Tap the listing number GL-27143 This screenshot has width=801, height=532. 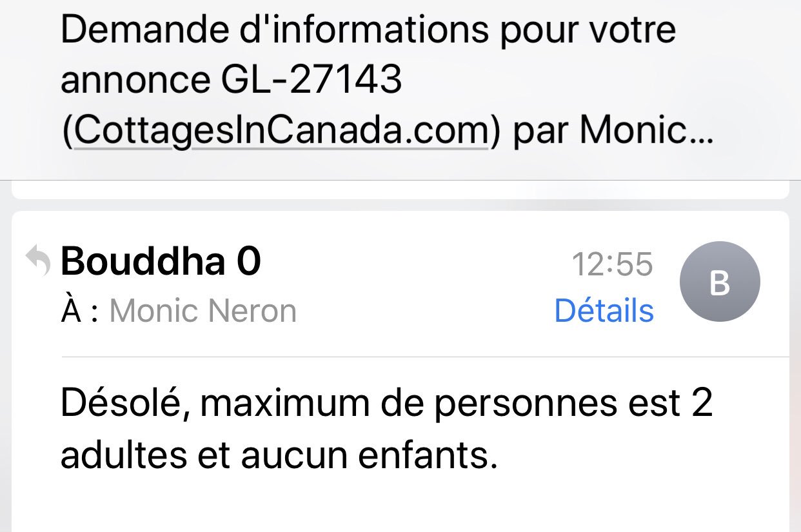[311, 80]
